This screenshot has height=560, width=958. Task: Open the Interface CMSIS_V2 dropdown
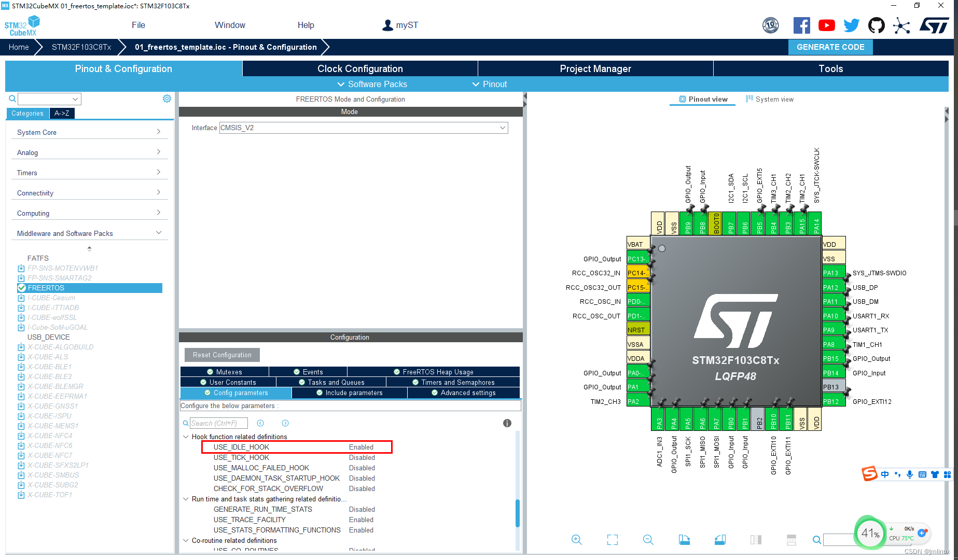pyautogui.click(x=502, y=128)
